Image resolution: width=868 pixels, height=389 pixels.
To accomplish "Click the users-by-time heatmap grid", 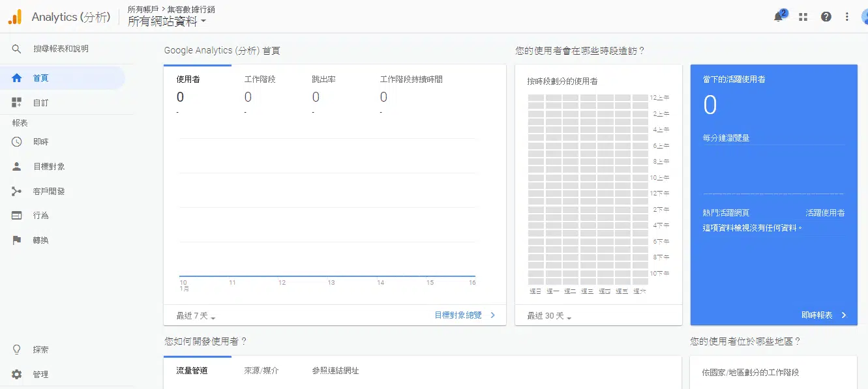I will (588, 190).
